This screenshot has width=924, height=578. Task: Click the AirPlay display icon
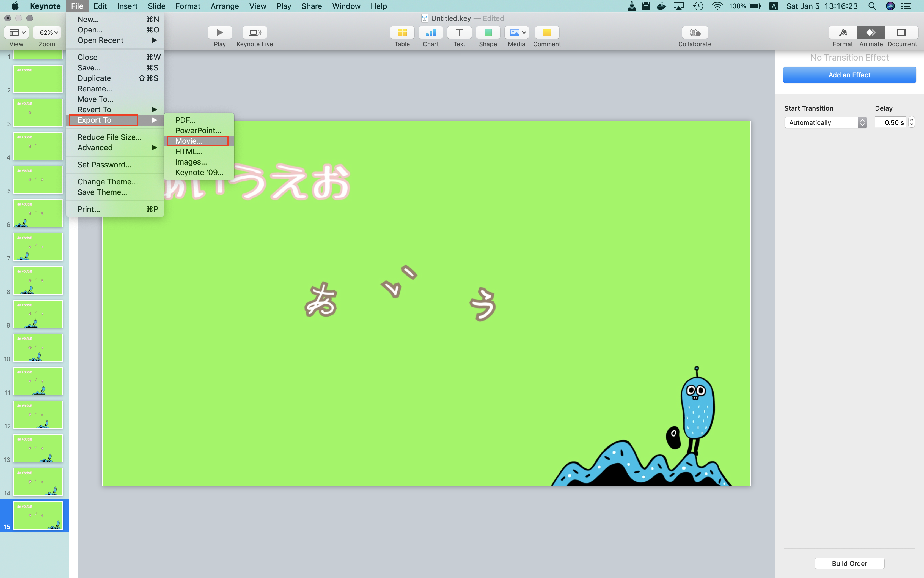tap(678, 6)
